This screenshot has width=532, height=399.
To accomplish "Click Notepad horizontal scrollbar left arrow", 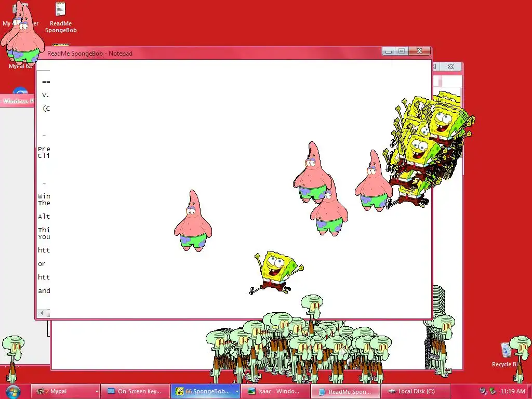I will (x=42, y=313).
